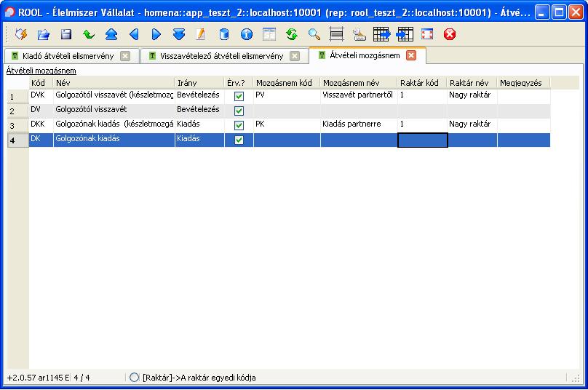Switch to Kiadó átvételi elismervény tab
The height and width of the screenshot is (390, 588).
point(63,56)
